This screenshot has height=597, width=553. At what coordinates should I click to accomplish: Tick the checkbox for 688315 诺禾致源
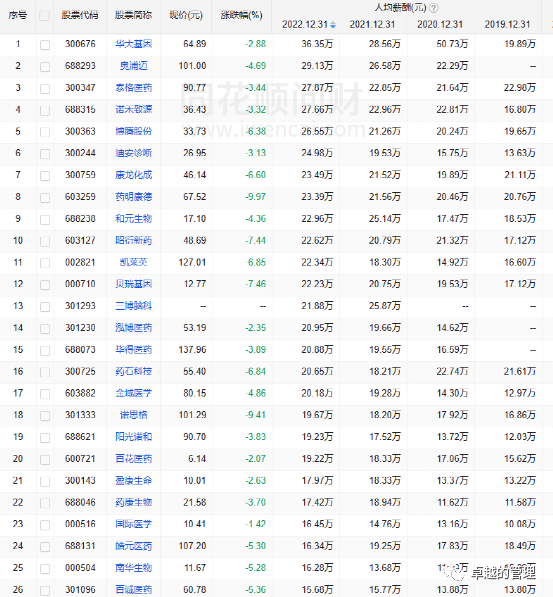click(x=45, y=110)
